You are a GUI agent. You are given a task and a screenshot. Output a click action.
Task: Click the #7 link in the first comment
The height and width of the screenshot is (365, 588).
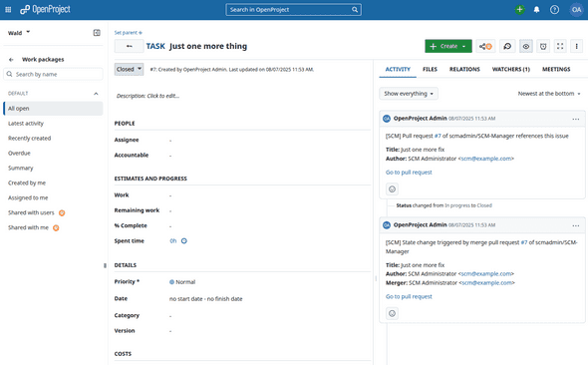(438, 136)
